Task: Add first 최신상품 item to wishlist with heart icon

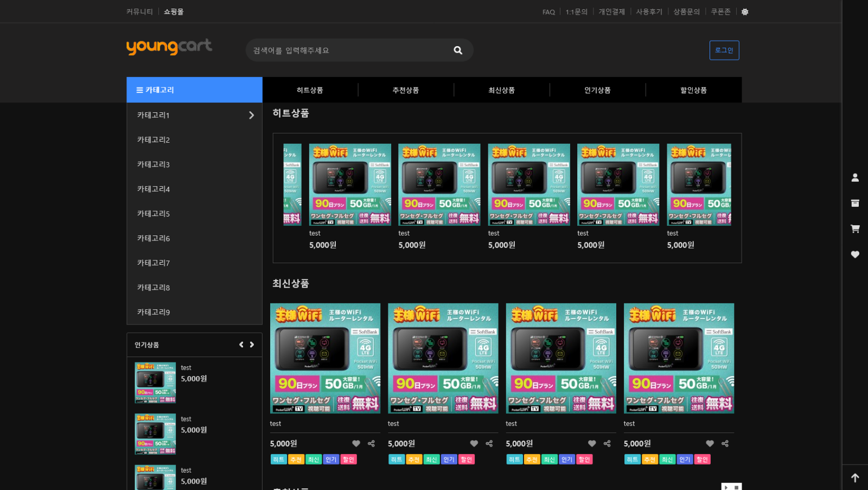Action: (356, 443)
